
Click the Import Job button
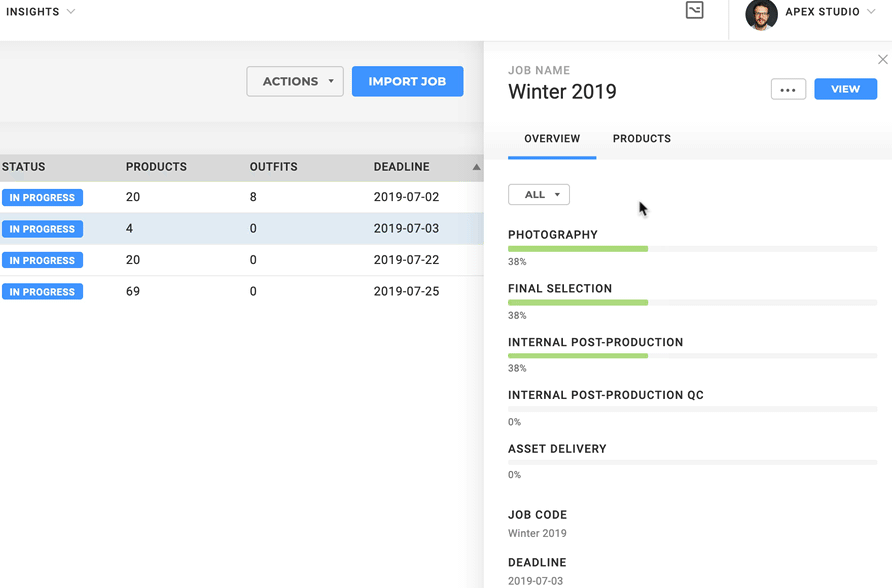click(407, 82)
